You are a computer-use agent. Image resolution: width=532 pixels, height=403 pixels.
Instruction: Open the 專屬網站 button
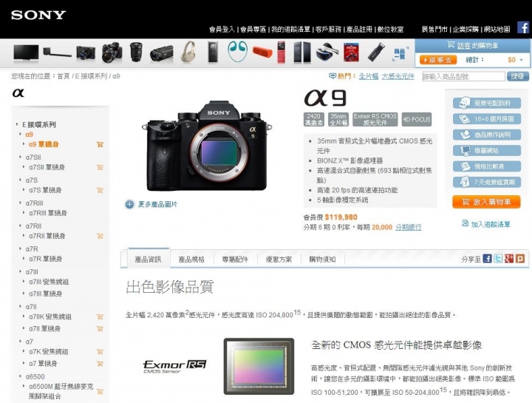487,150
